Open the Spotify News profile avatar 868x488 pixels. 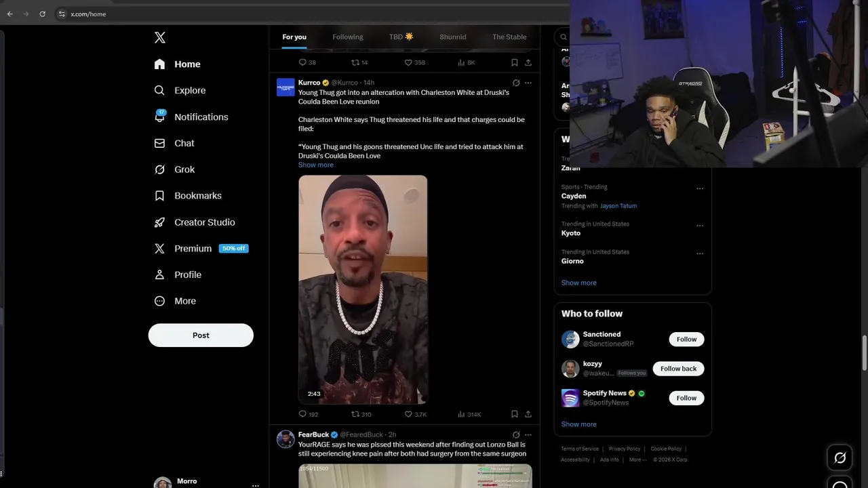pos(570,398)
